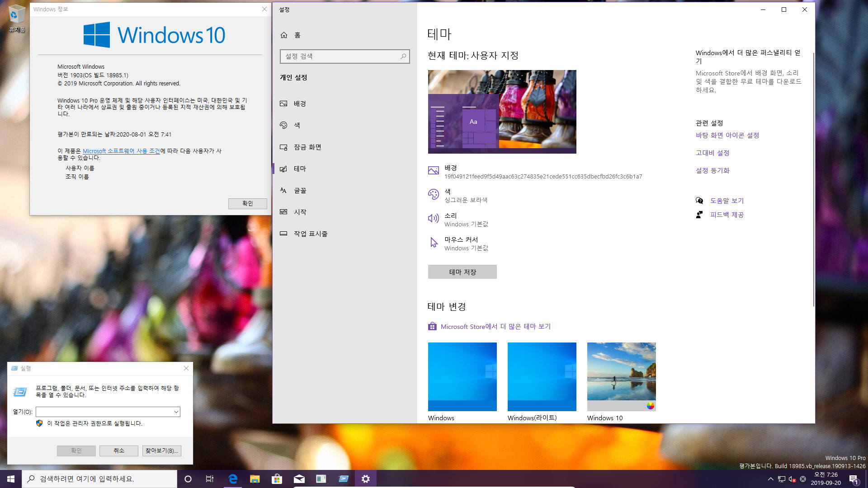
Task: Open Mail app from the taskbar
Action: (299, 479)
